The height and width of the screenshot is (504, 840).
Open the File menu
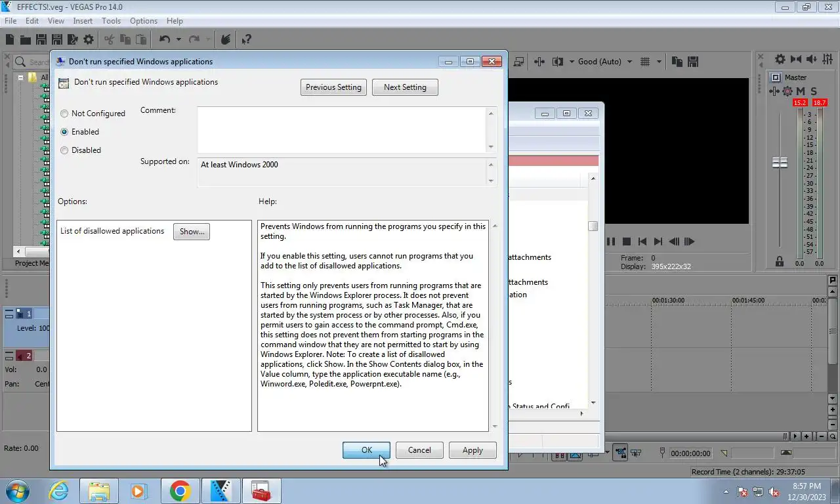(10, 21)
